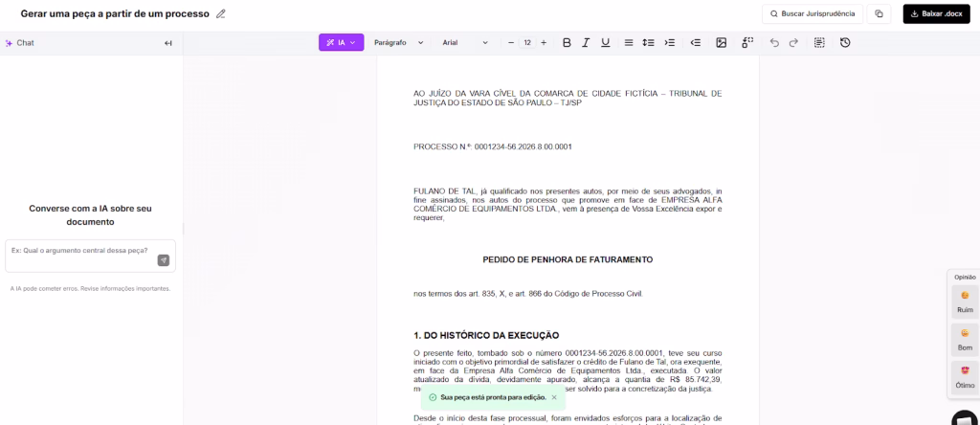Increase font size with plus button
This screenshot has width=980, height=425.
[x=544, y=42]
